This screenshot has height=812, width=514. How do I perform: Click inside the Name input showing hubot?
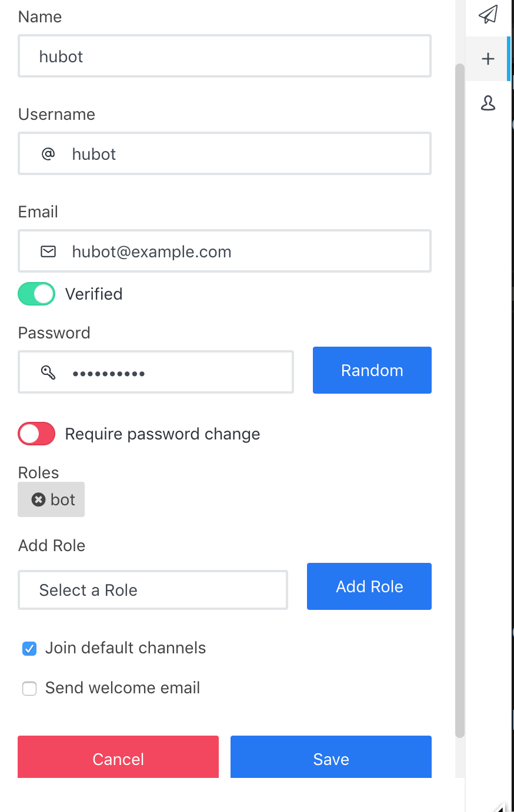[x=225, y=56]
